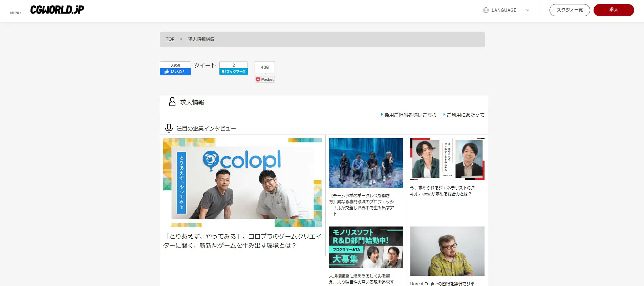Expand the LANGUAGE dropdown arrow
Image resolution: width=644 pixels, height=286 pixels.
pyautogui.click(x=528, y=10)
